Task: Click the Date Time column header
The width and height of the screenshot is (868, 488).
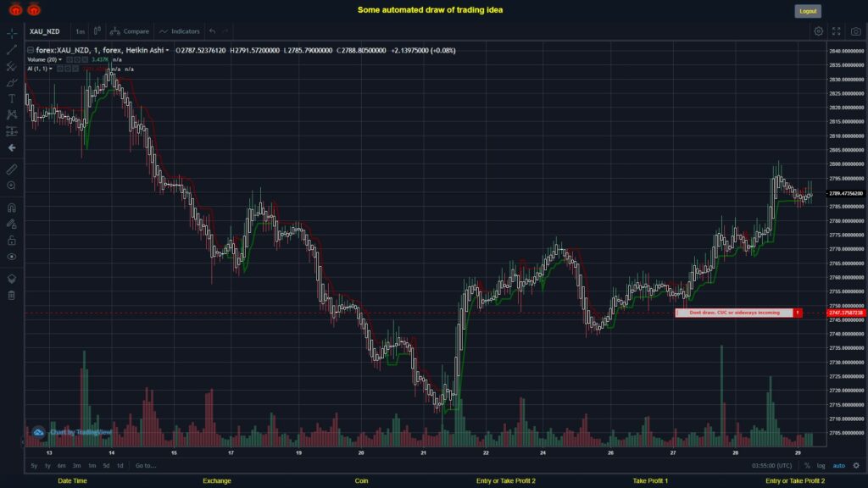Action: click(73, 481)
